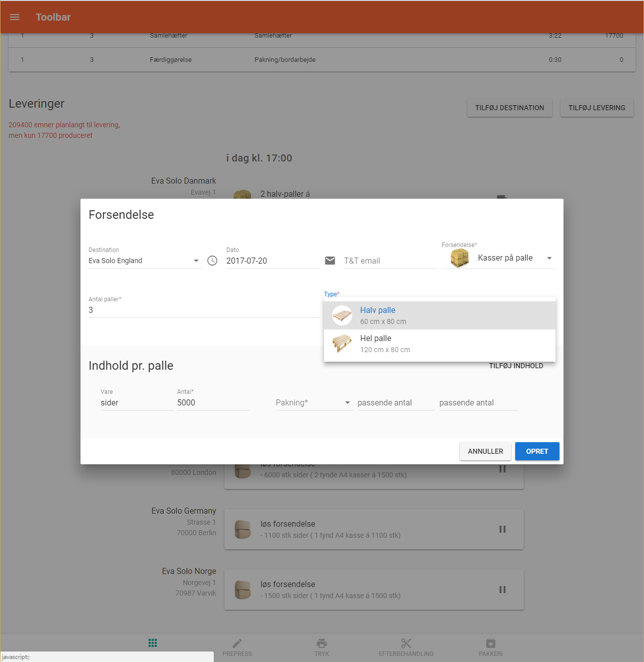Click the Antal field showing 5000

tap(213, 403)
